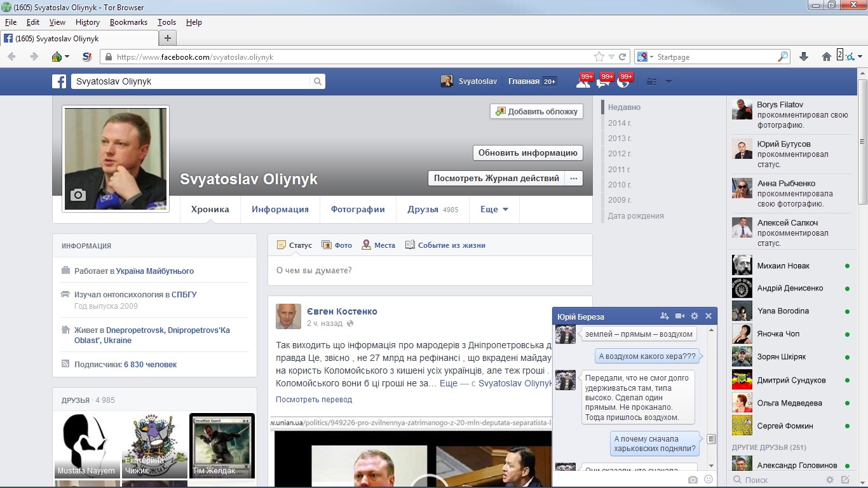Jump to 2011 г. in timeline

click(620, 169)
